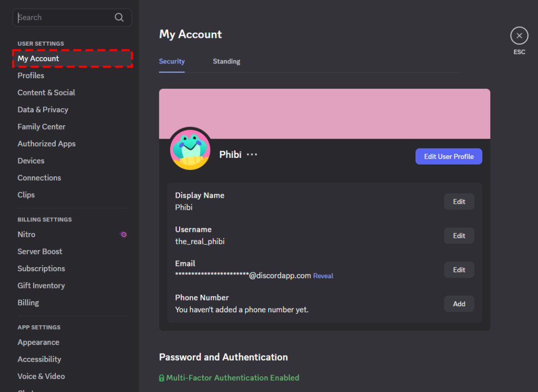This screenshot has height=392, width=538.
Task: Close settings with the ESC X icon
Action: pyautogui.click(x=519, y=36)
